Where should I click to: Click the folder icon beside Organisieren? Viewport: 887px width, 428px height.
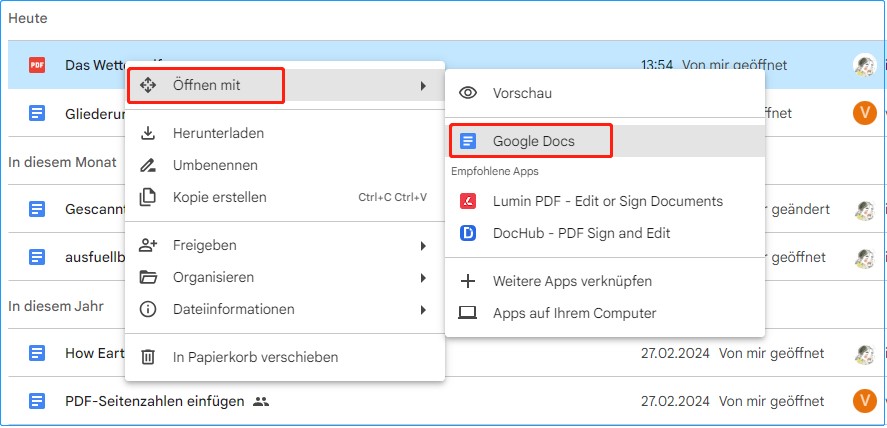[x=148, y=278]
